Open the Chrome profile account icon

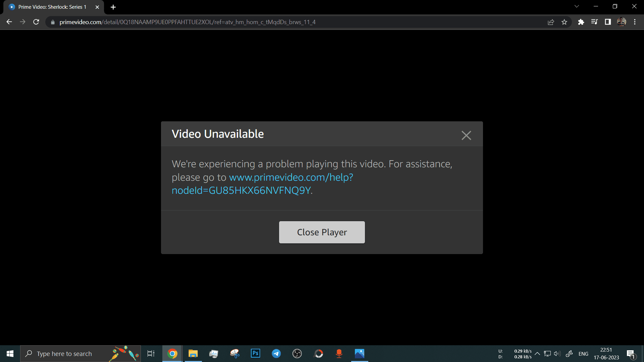coord(622,22)
